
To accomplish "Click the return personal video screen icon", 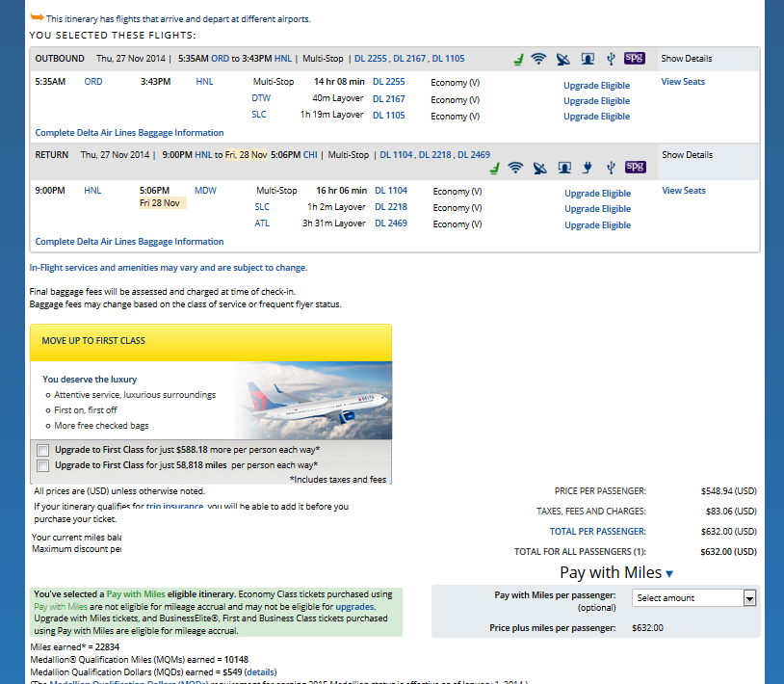I will coord(563,168).
